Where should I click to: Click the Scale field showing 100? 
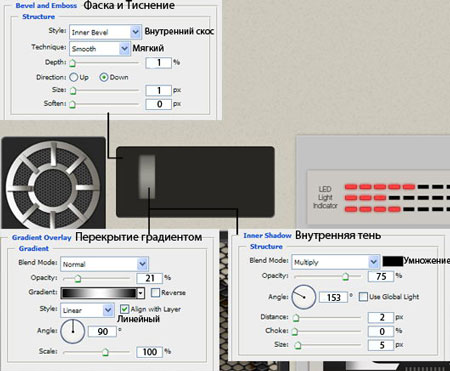pyautogui.click(x=149, y=352)
